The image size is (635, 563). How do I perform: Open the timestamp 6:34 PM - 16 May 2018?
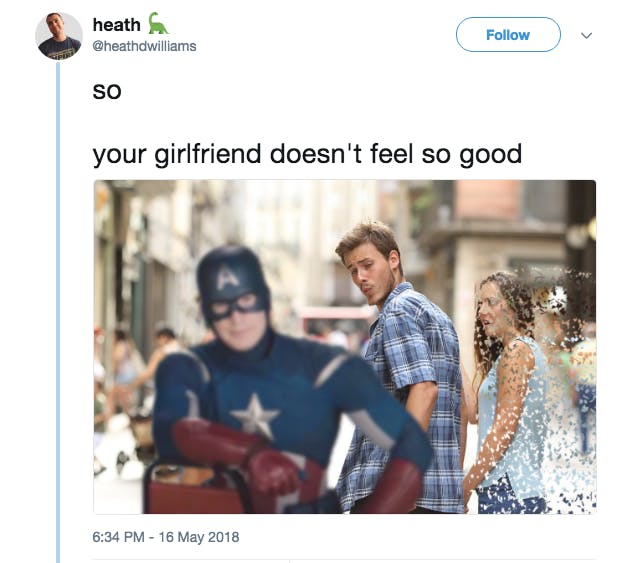pos(166,537)
